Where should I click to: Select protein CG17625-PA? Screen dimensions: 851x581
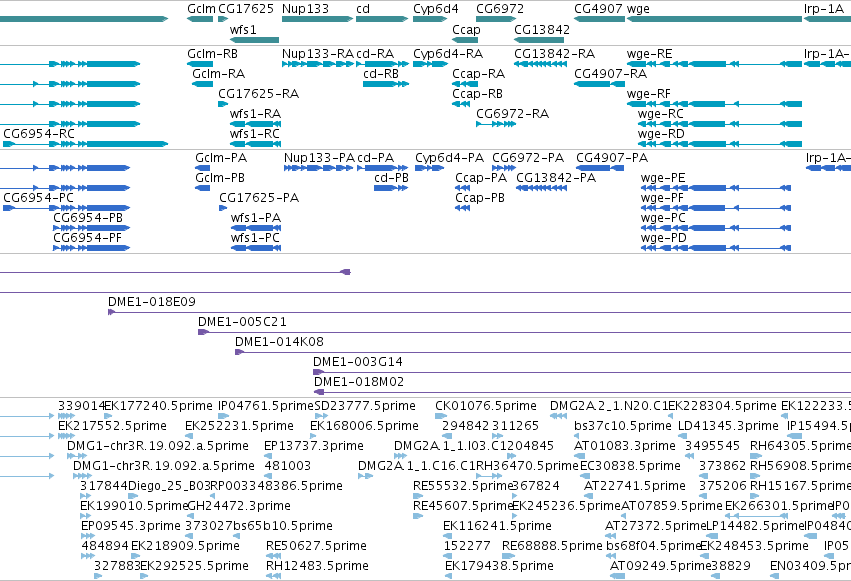coord(259,198)
